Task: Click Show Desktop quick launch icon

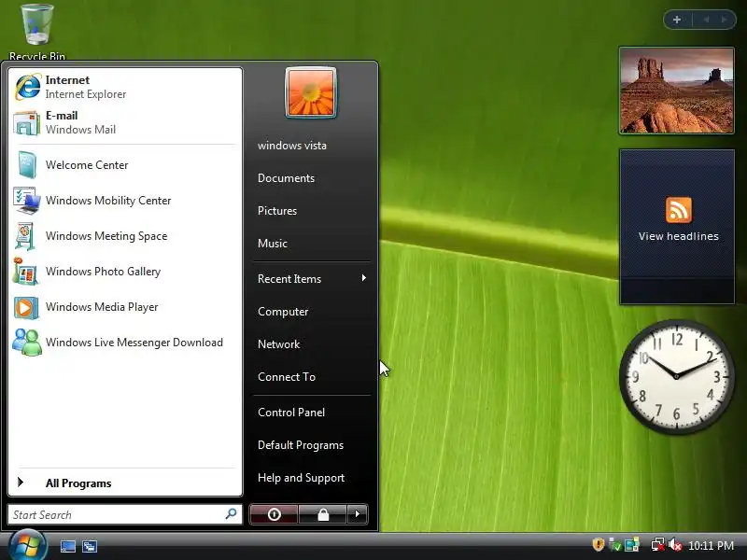Action: [67, 546]
